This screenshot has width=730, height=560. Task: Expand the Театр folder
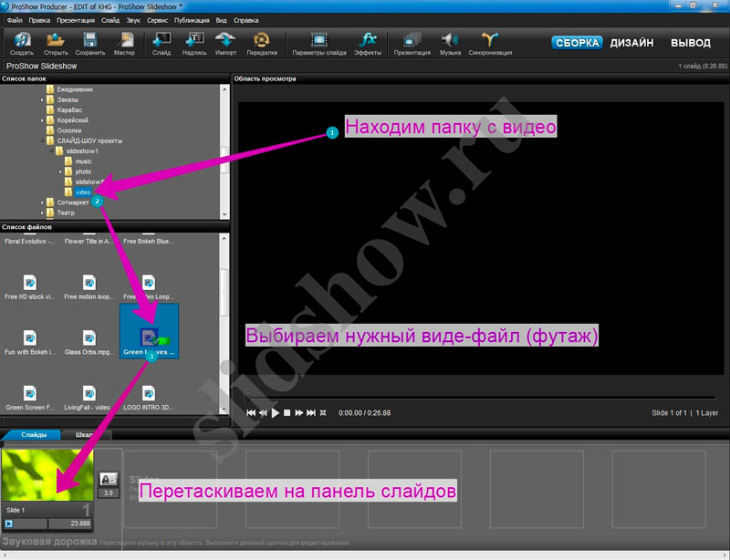click(x=42, y=213)
